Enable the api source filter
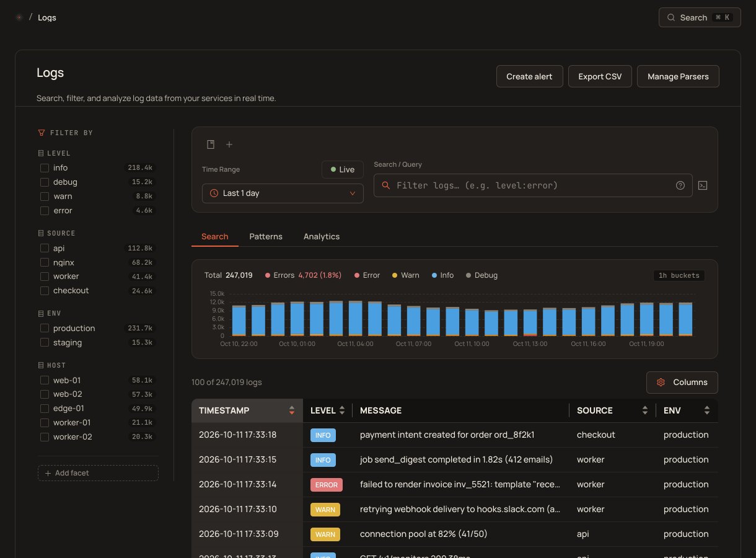This screenshot has height=558, width=756. [45, 248]
